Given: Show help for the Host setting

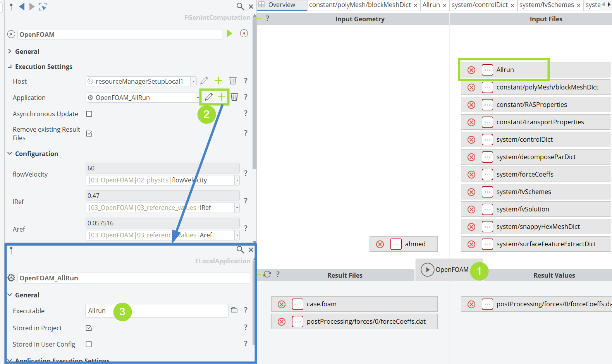Looking at the screenshot, I should [x=246, y=81].
